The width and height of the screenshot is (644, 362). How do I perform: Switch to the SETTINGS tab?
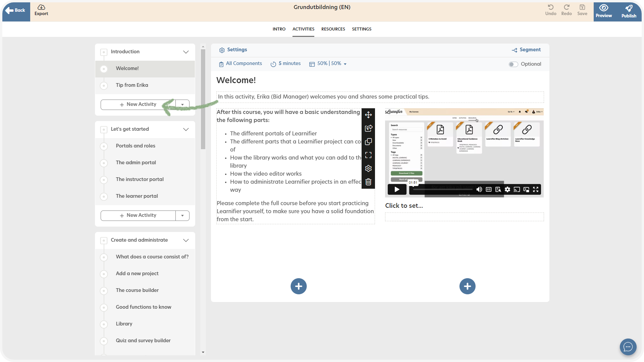pyautogui.click(x=362, y=29)
